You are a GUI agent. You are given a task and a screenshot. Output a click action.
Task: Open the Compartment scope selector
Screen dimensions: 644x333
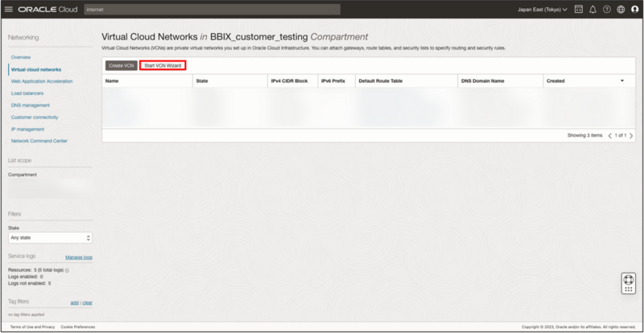50,187
